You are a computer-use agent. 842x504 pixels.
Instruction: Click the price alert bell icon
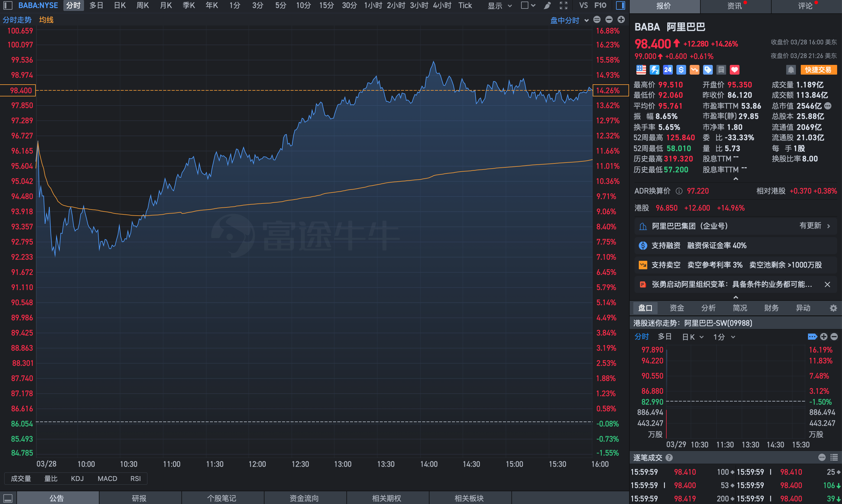pos(791,70)
